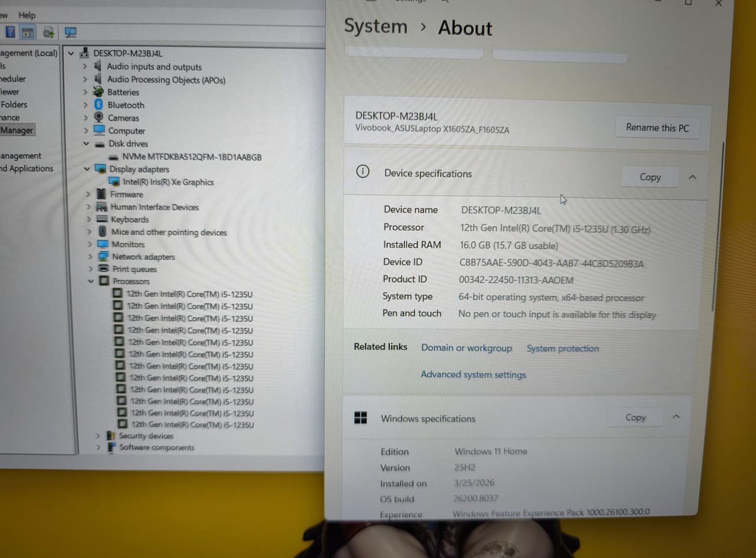The width and height of the screenshot is (756, 558).
Task: Click the mouse icon beside Mice and other pointing devices
Action: tap(102, 231)
